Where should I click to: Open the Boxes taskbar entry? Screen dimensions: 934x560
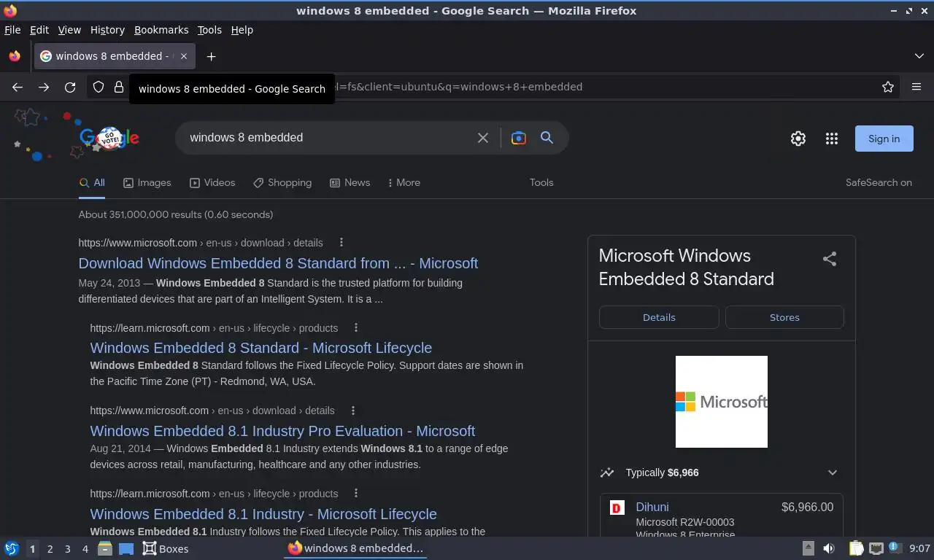pos(166,548)
